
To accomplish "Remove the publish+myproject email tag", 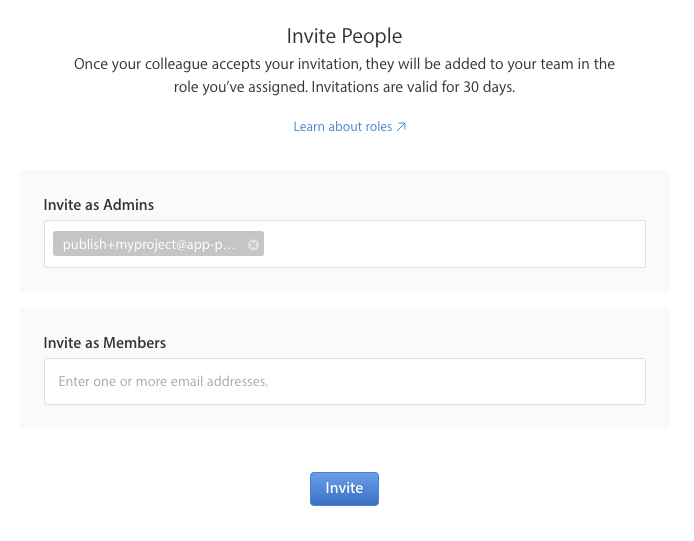I will coord(253,245).
